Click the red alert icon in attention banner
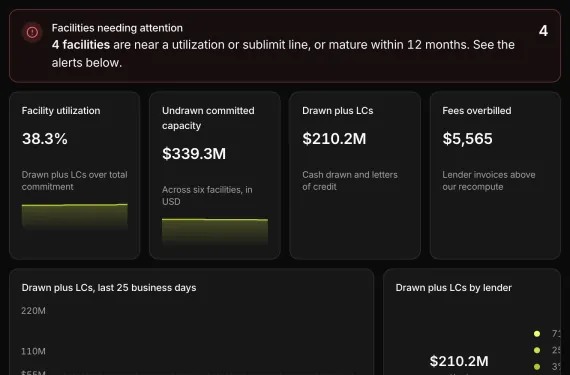Screen dimensions: 570x375 [32, 32]
